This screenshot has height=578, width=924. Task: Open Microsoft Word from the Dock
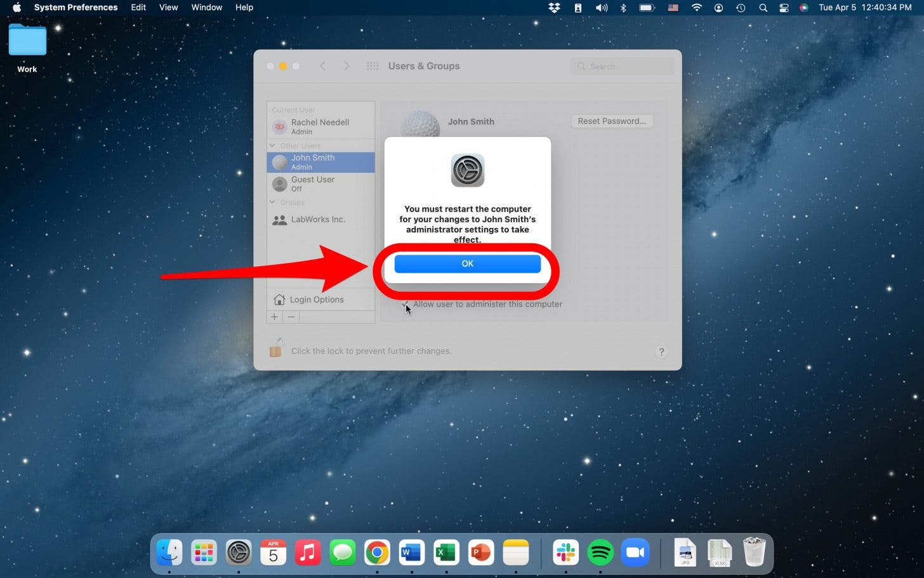pos(411,552)
